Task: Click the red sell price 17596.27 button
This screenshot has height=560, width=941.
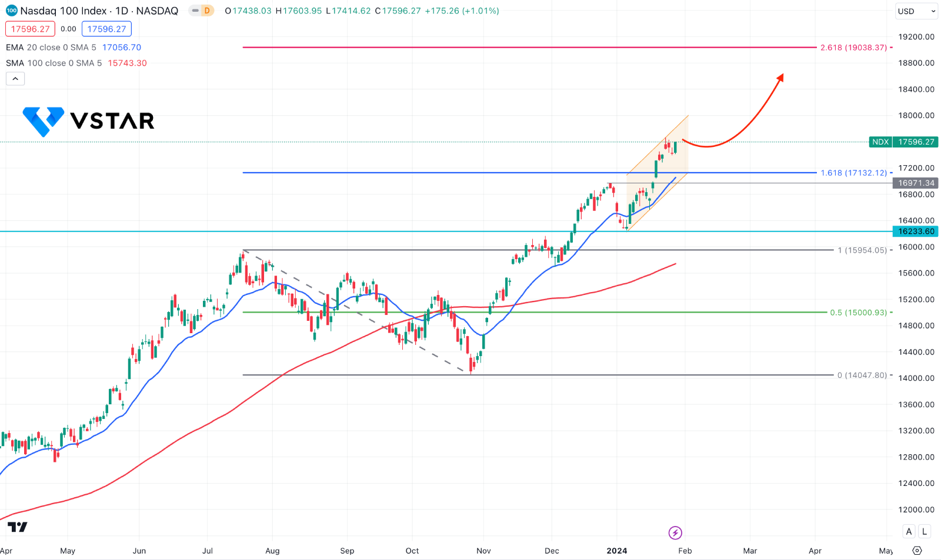Action: click(30, 29)
